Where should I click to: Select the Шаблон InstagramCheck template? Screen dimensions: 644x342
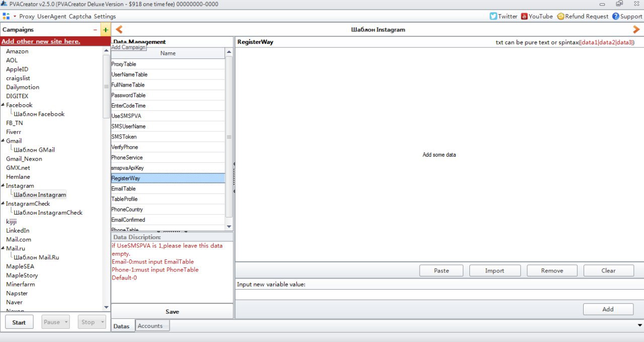pos(48,213)
